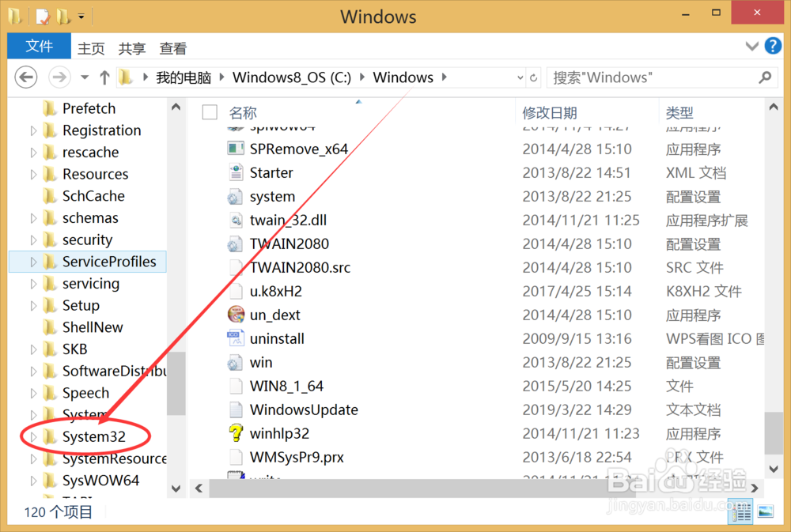The height and width of the screenshot is (532, 791).
Task: Sort by the 修改日期 column header
Action: click(x=550, y=112)
